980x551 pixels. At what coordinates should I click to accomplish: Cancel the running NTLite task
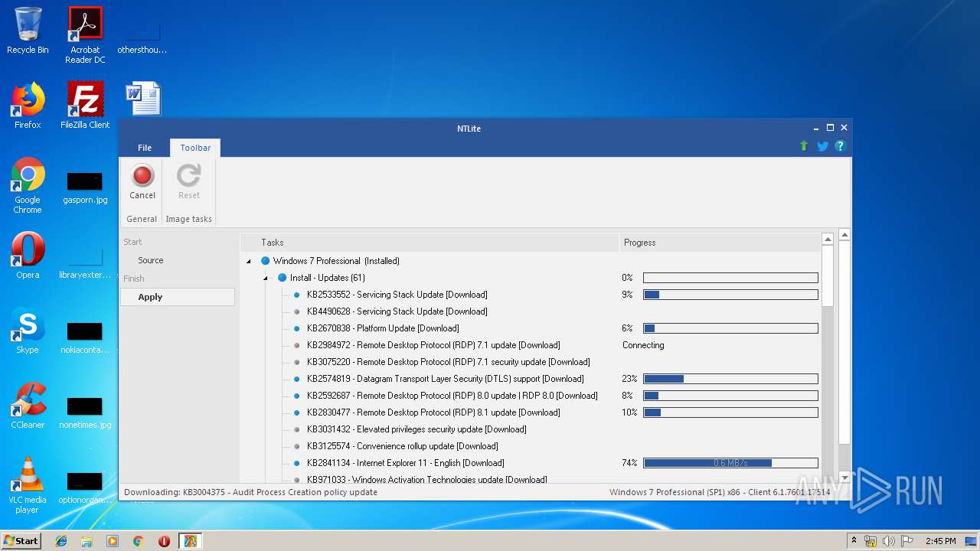pyautogui.click(x=142, y=182)
